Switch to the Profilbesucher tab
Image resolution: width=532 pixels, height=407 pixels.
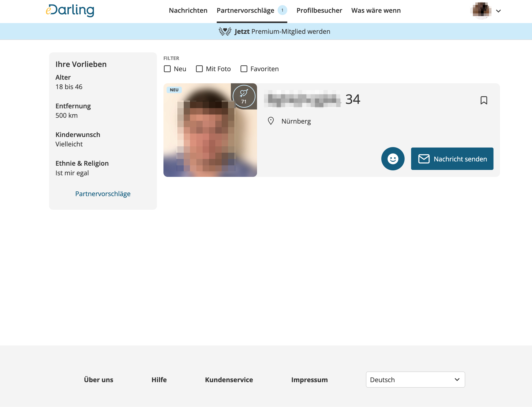click(x=319, y=11)
